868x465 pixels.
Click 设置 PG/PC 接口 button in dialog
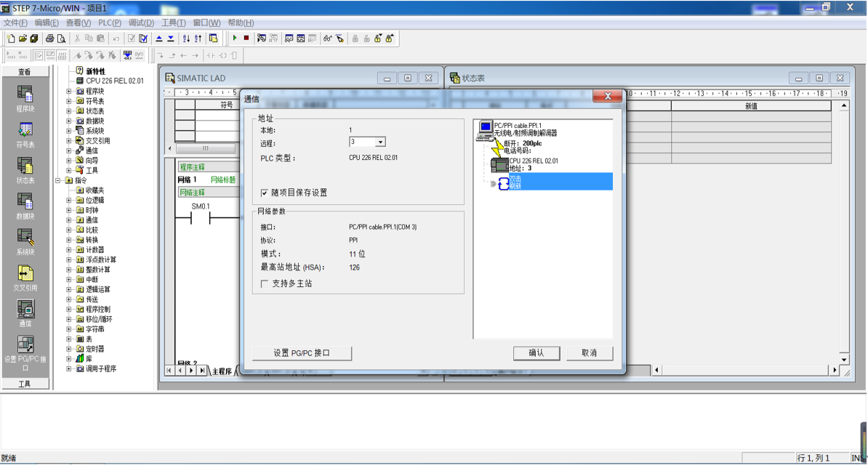(x=302, y=353)
